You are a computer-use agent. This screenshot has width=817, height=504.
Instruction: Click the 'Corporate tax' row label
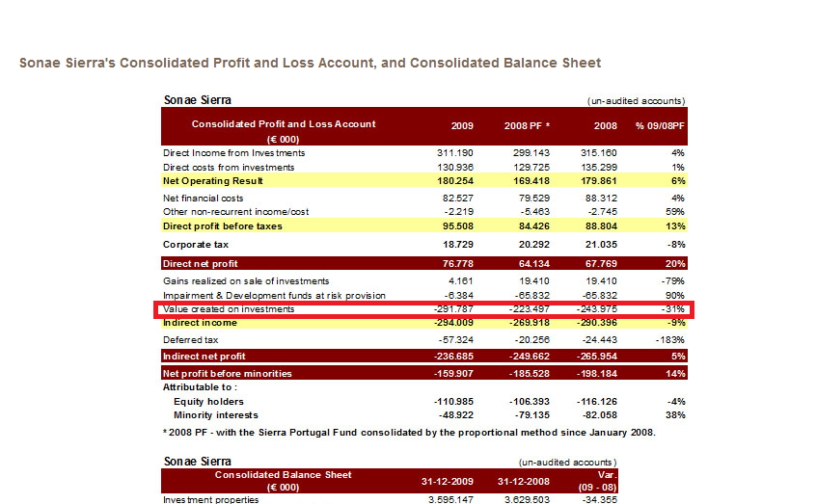(x=196, y=244)
